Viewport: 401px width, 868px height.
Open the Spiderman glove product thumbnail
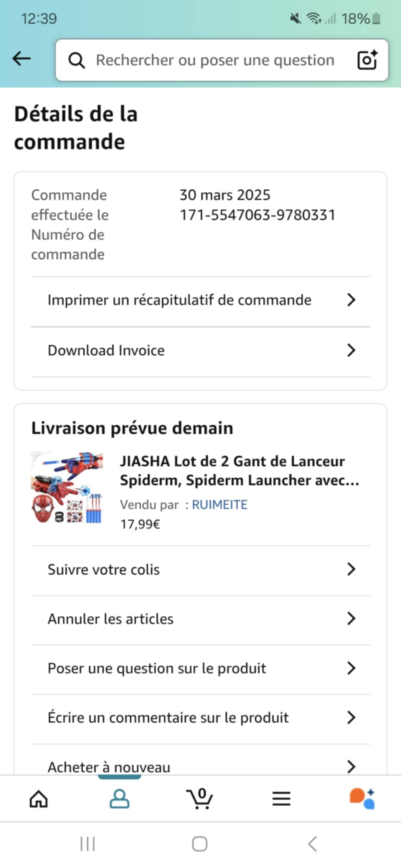(67, 488)
